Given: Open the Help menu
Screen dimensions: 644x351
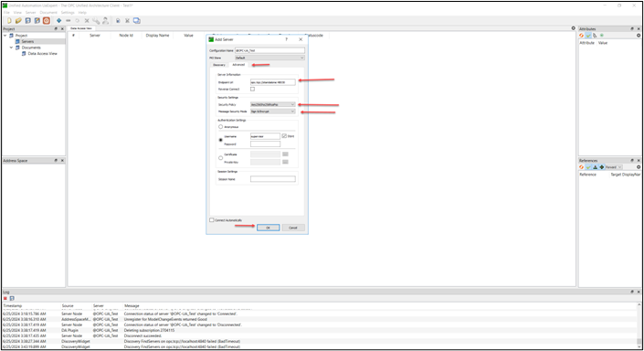Looking at the screenshot, I should (x=82, y=12).
